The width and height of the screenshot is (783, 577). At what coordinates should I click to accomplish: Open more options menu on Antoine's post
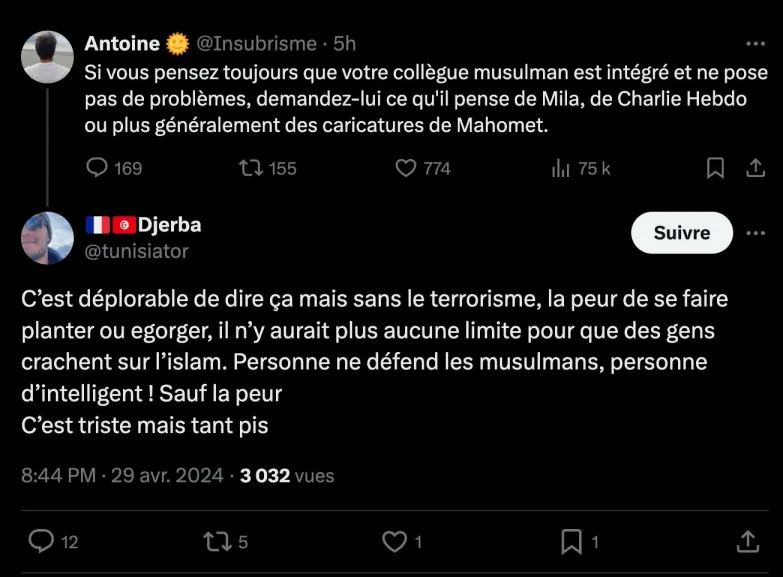(755, 44)
